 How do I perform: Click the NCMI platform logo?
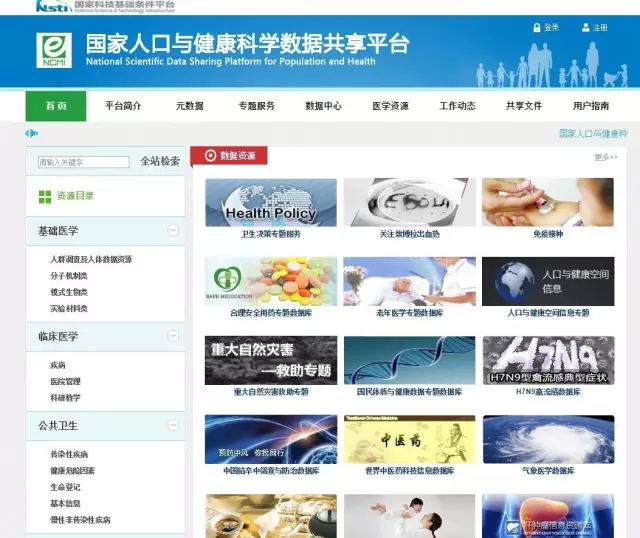(54, 50)
